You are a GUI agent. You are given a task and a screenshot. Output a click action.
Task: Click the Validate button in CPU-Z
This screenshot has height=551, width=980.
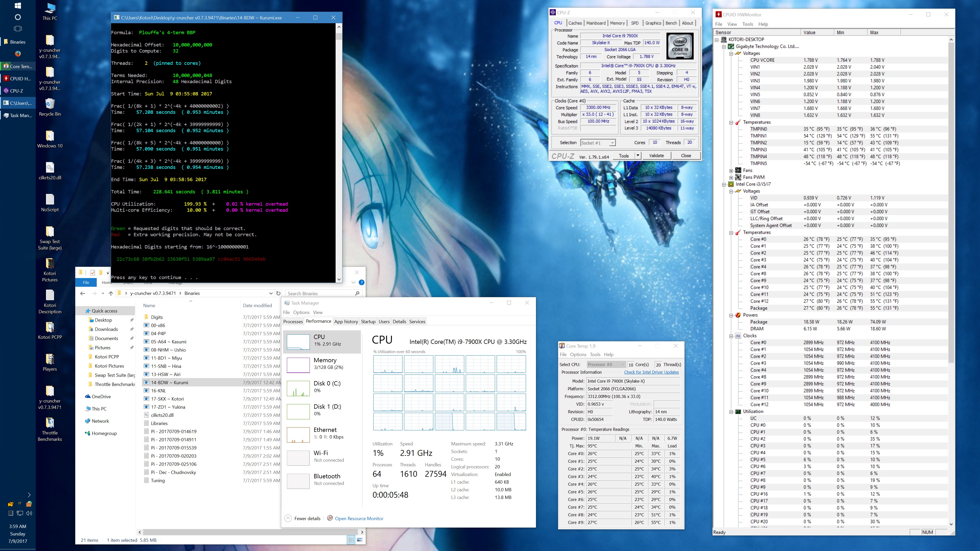[x=656, y=156]
